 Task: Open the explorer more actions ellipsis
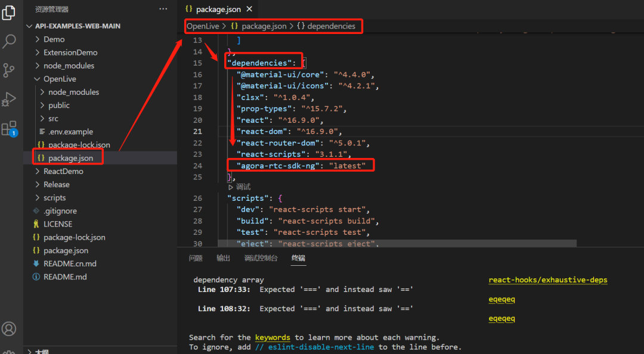pos(163,9)
